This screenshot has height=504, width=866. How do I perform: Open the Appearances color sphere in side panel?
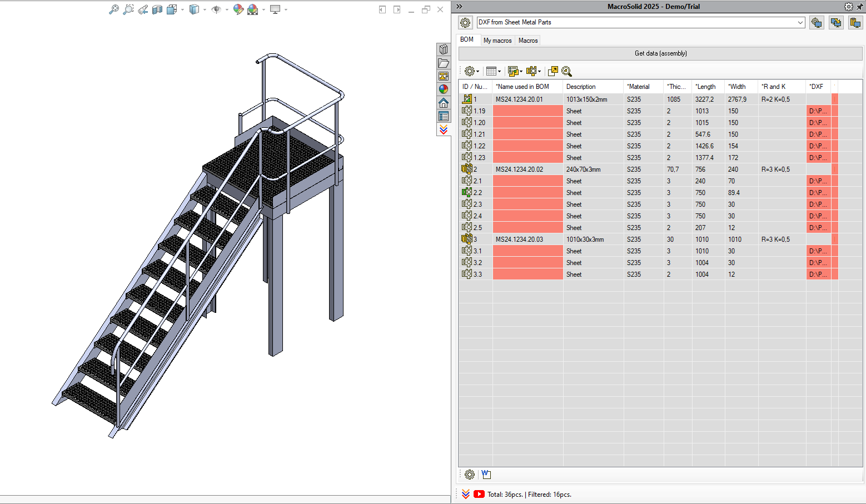tap(444, 89)
